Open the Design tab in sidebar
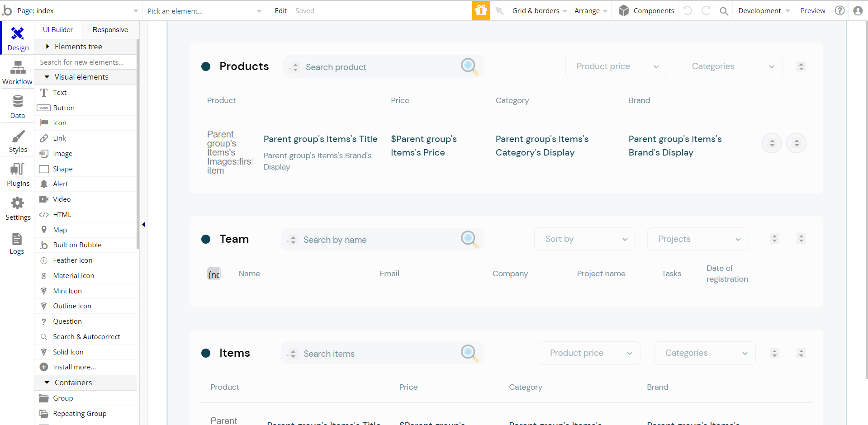This screenshot has width=868, height=425. coord(18,38)
